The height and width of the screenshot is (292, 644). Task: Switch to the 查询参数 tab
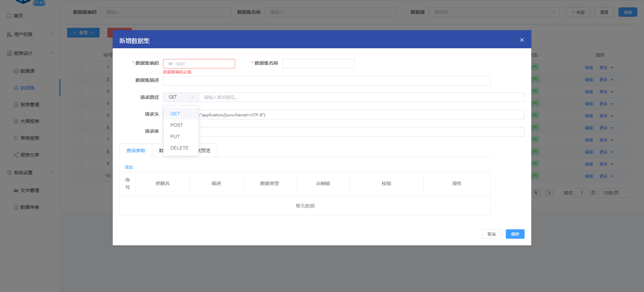click(136, 151)
